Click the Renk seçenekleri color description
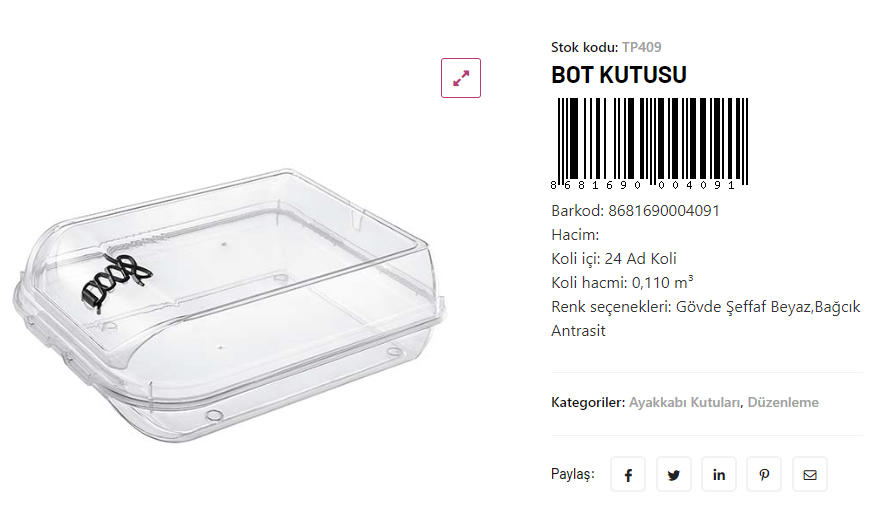871x518 pixels. [x=704, y=306]
